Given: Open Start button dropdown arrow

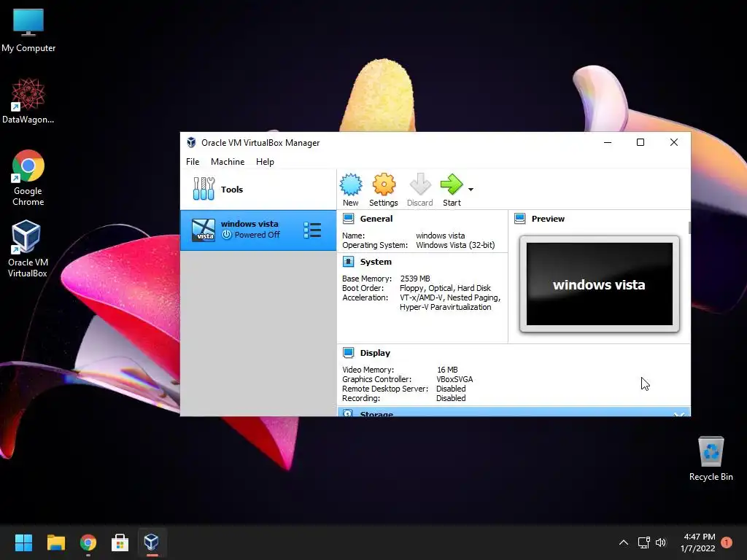Looking at the screenshot, I should (x=471, y=190).
